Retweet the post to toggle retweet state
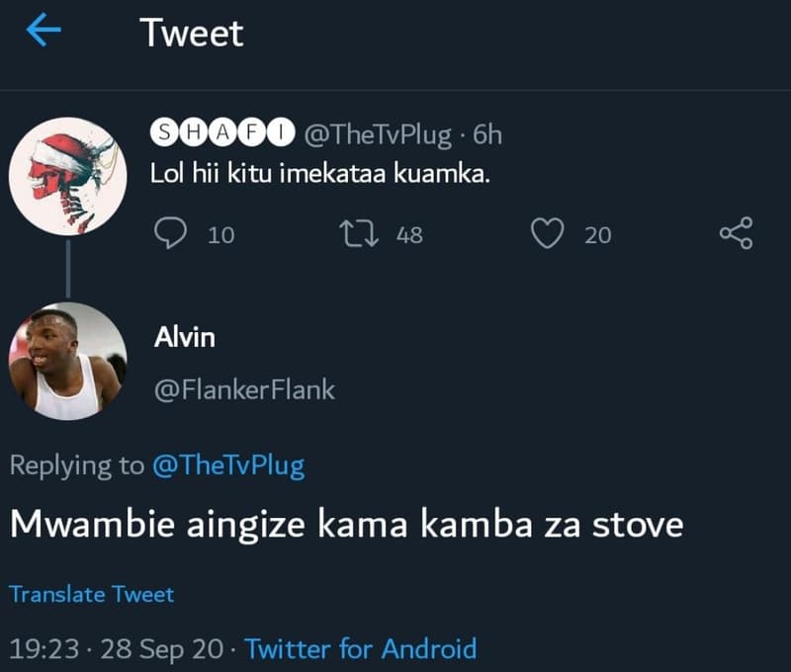Viewport: 791px width, 672px height. pyautogui.click(x=362, y=234)
